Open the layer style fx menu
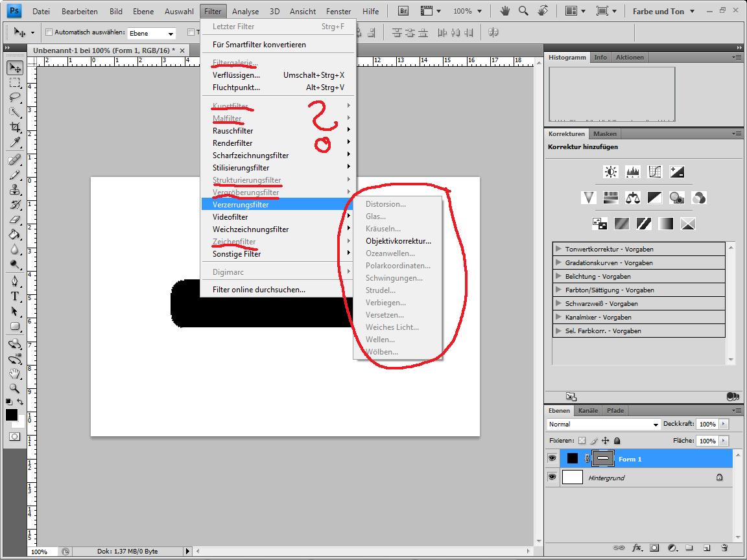 637,548
